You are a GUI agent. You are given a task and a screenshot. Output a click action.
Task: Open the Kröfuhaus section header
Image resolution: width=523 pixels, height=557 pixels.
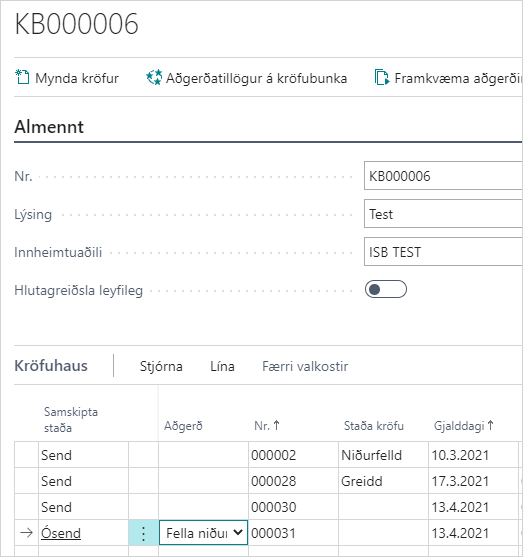(x=51, y=366)
